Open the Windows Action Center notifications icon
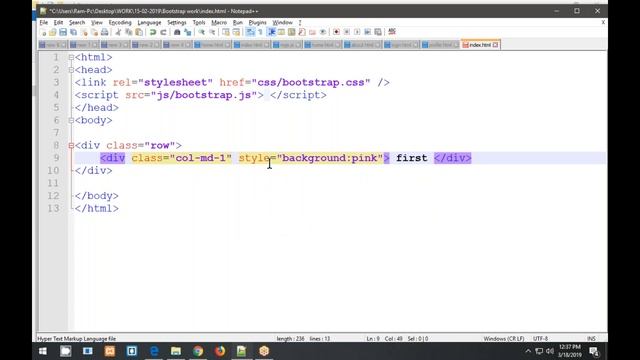Image resolution: width=640 pixels, height=360 pixels. coord(594,351)
